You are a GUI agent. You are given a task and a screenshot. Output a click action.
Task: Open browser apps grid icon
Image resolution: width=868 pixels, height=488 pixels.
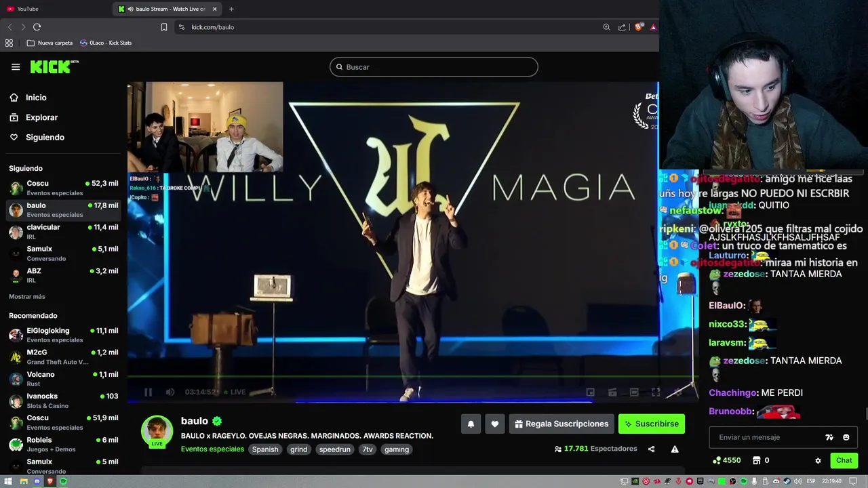tap(9, 43)
